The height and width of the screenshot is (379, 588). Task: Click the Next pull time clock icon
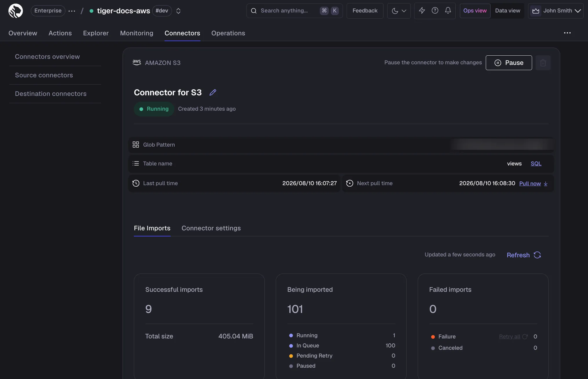pyautogui.click(x=350, y=183)
